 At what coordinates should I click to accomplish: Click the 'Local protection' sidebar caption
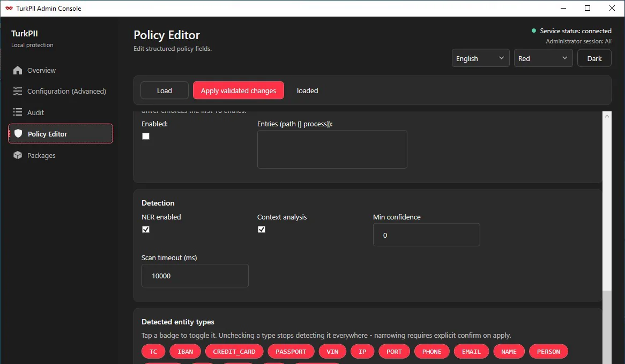(x=32, y=45)
